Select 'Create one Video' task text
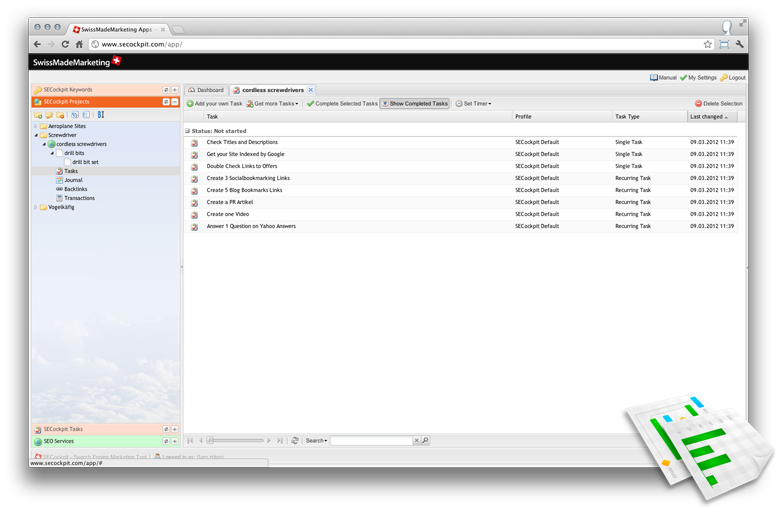 [x=227, y=214]
